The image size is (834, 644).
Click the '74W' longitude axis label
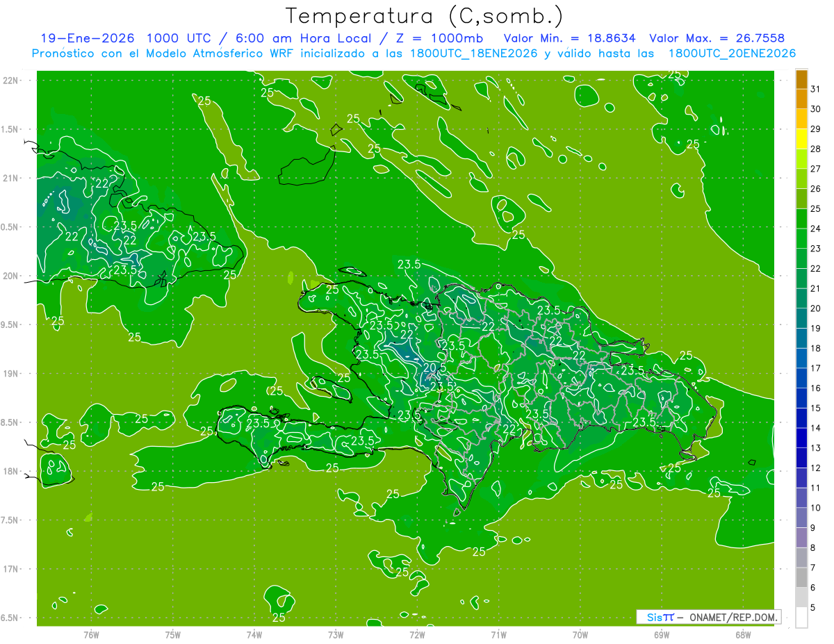pyautogui.click(x=254, y=634)
